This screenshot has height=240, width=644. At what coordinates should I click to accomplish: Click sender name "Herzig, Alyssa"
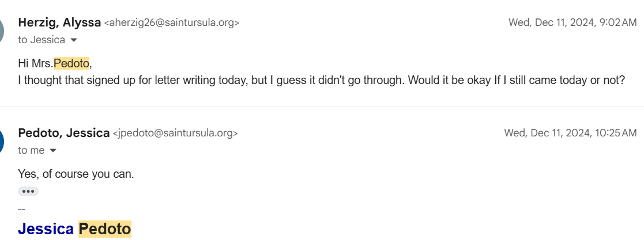[59, 22]
